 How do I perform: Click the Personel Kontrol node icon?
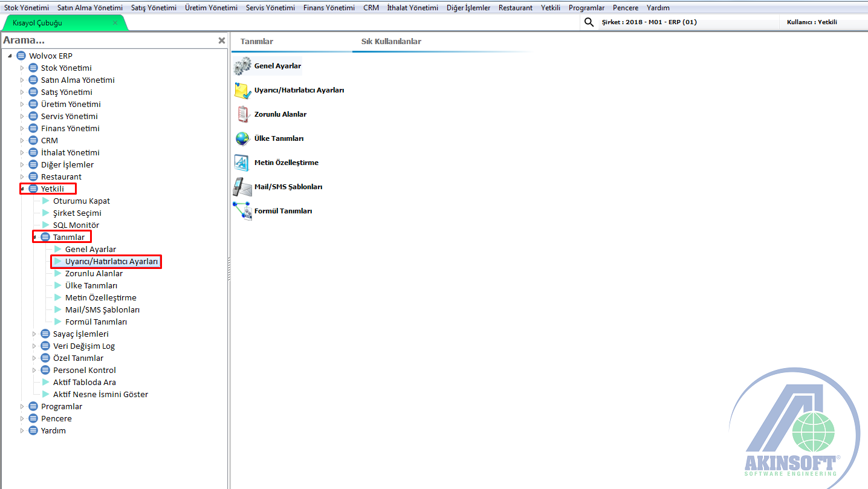(x=46, y=370)
